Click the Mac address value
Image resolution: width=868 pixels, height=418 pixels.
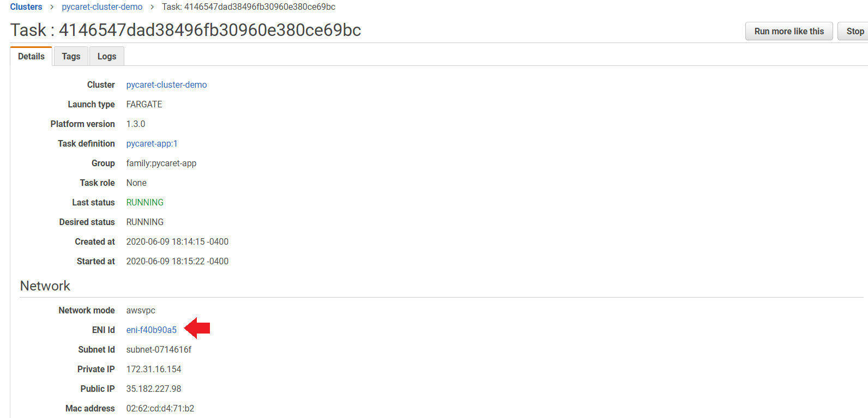(160, 408)
